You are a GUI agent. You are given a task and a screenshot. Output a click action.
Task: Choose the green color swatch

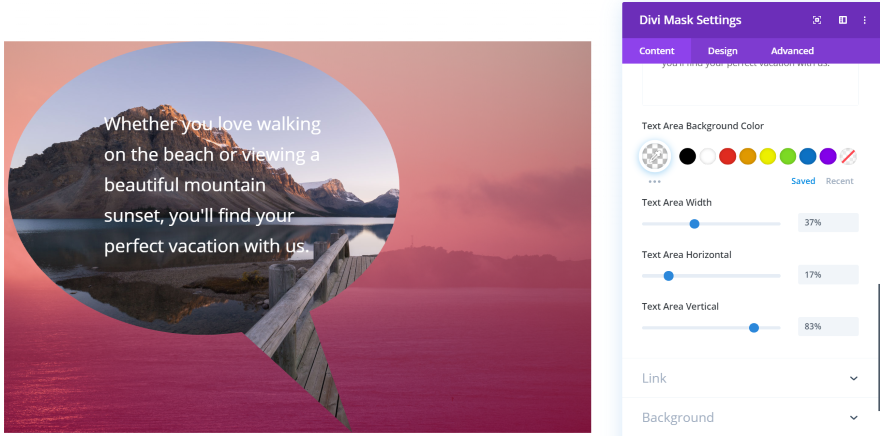point(788,156)
